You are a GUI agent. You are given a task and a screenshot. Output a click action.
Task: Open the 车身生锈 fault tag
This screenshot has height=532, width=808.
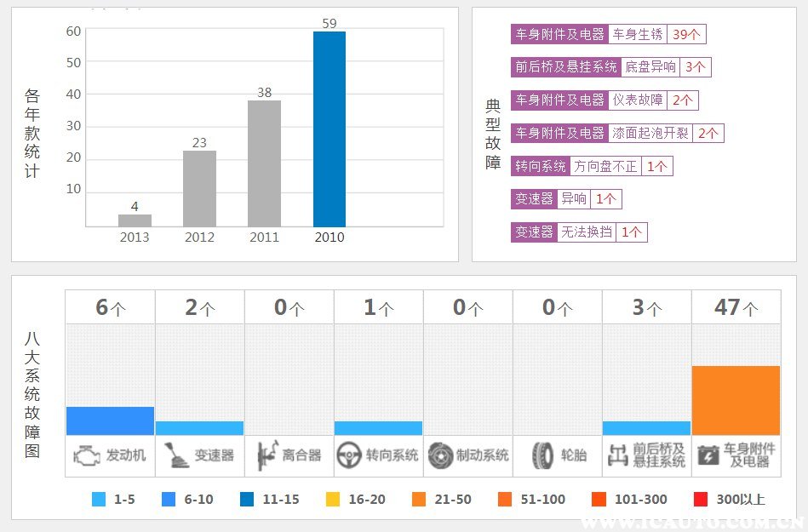(x=638, y=34)
